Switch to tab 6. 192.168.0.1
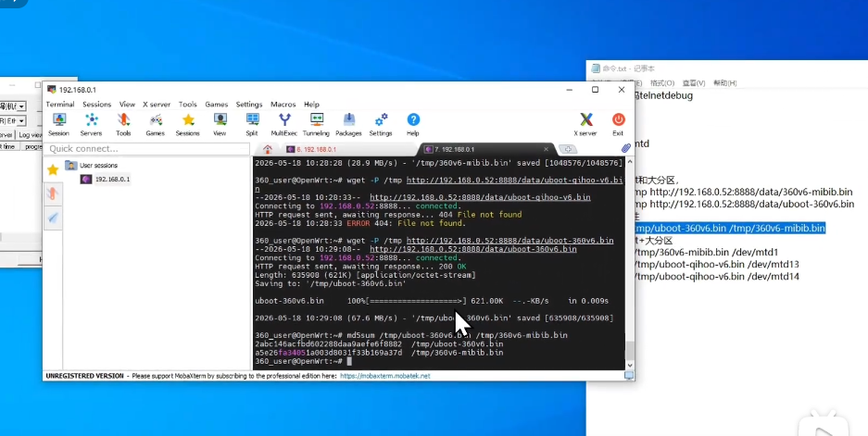Viewport: 868px width, 436px height. click(x=346, y=149)
